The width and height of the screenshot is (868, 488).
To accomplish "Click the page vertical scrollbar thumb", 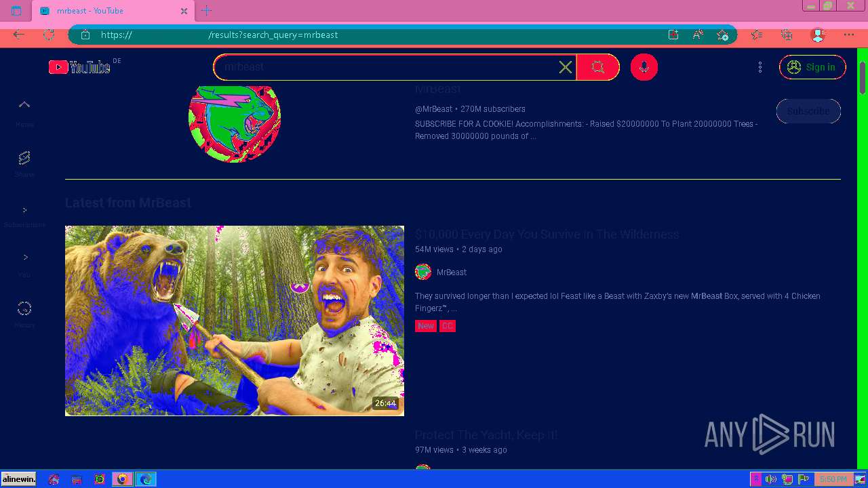I will (863, 78).
